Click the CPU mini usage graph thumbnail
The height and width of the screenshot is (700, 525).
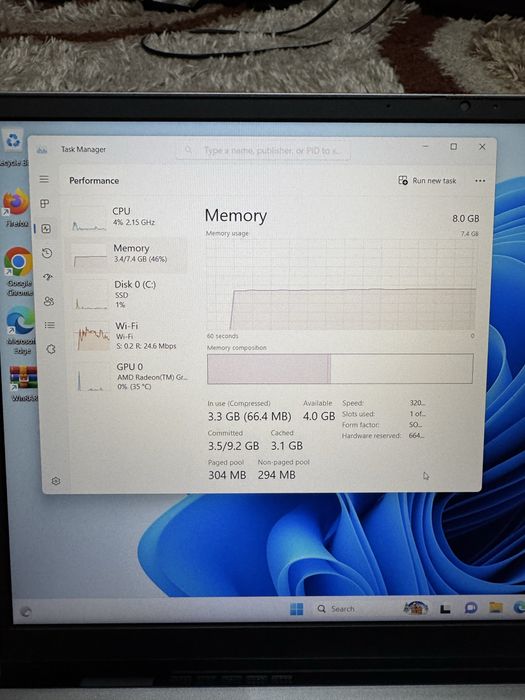click(x=89, y=220)
